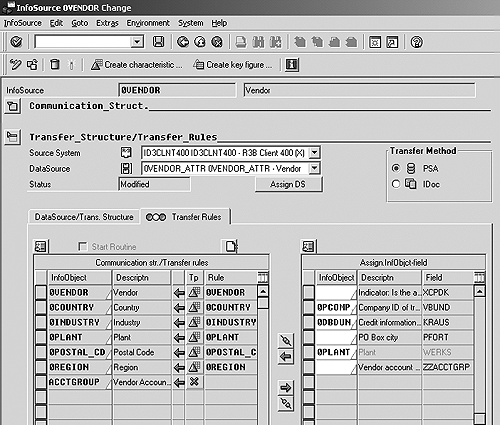Click the Activate icon next to check

click(x=33, y=64)
